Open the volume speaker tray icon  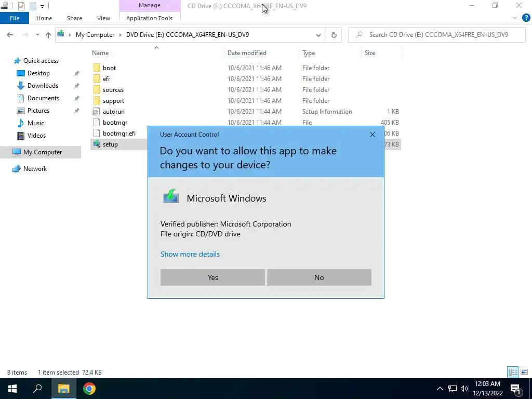pos(464,389)
